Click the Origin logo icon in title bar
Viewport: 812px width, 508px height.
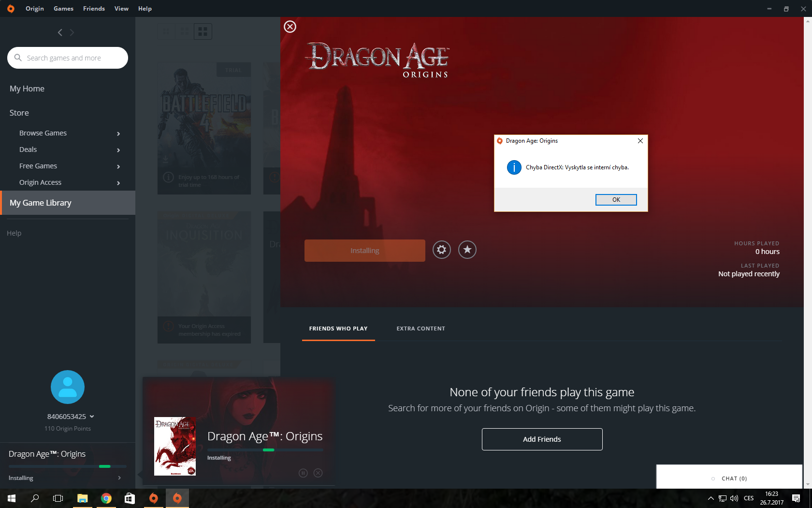tap(11, 9)
